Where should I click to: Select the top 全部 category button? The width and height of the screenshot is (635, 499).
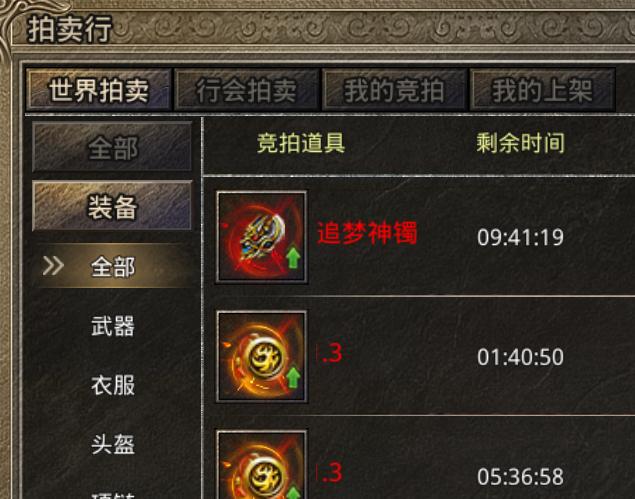(x=112, y=147)
